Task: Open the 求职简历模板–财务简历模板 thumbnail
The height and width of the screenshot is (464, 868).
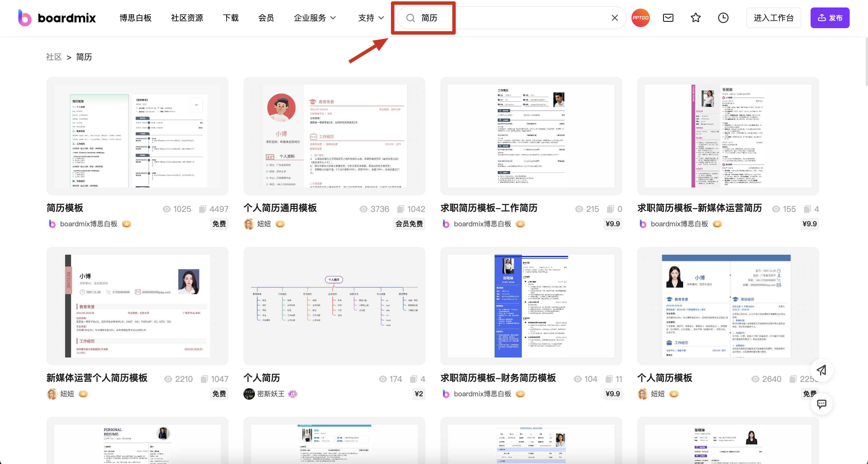Action: (x=531, y=306)
